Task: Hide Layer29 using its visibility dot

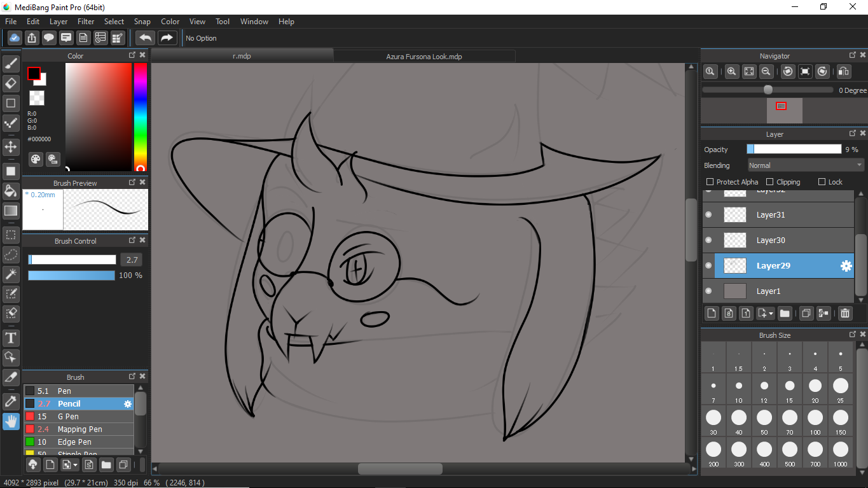Action: [708, 265]
